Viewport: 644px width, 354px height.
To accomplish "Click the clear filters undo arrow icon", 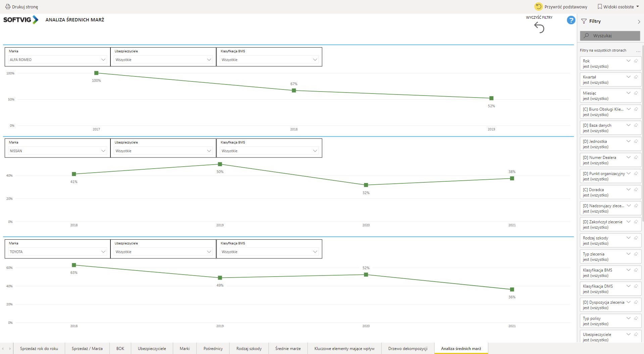I will click(x=539, y=27).
